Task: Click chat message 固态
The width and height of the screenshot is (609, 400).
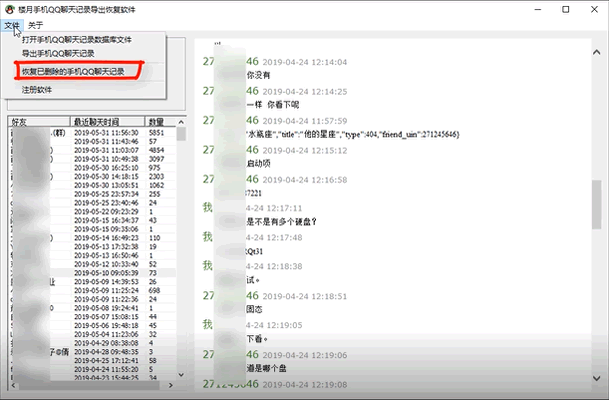Action: pyautogui.click(x=254, y=310)
